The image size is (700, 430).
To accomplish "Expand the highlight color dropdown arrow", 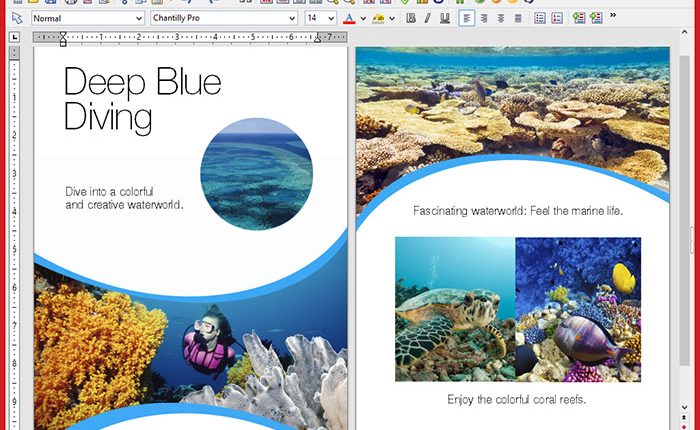I will 392,18.
